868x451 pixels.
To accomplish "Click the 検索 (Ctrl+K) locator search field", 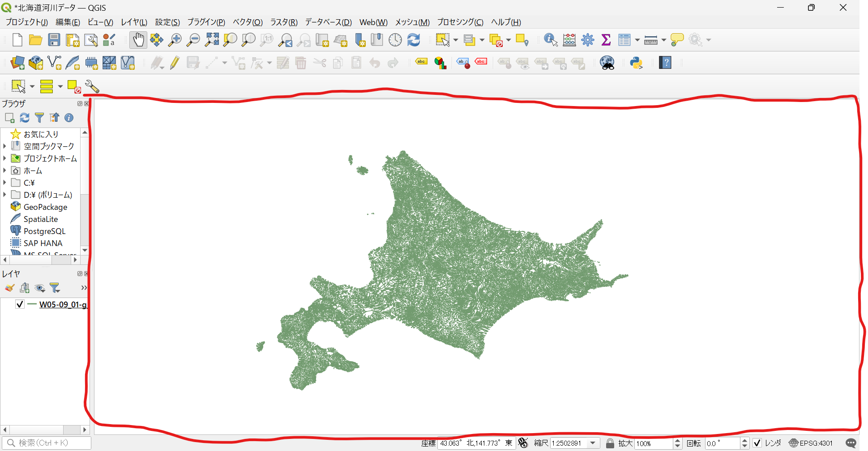I will pos(47,443).
